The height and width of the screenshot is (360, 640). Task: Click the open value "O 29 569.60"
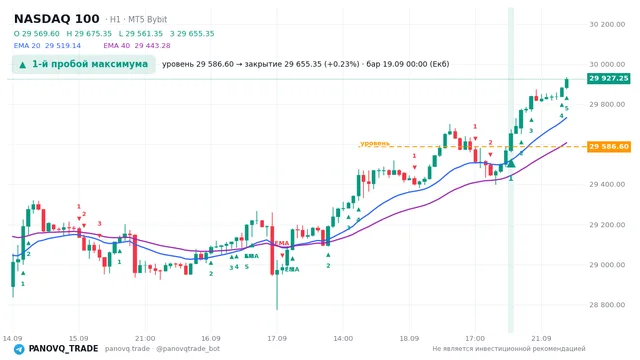point(37,33)
